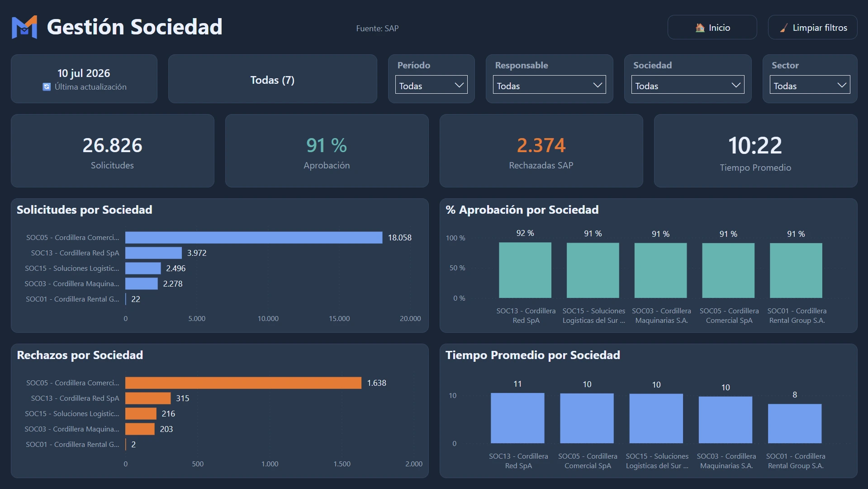Select the Todas (7) card

[x=272, y=79]
